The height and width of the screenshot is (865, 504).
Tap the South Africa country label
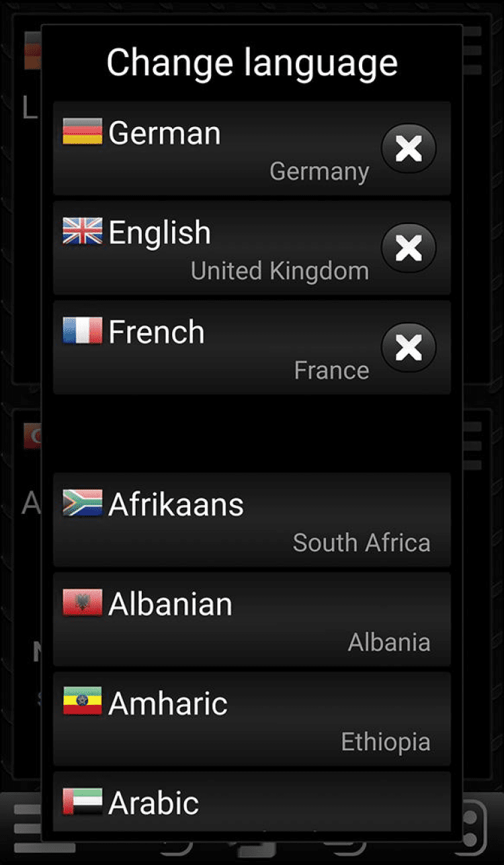[x=362, y=543]
